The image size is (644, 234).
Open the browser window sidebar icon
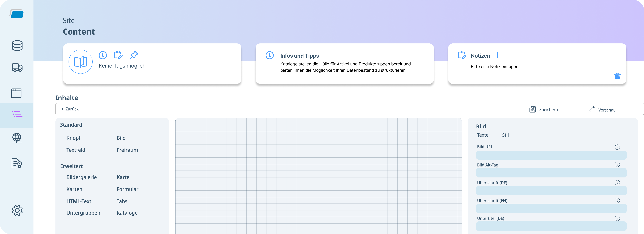(x=16, y=93)
